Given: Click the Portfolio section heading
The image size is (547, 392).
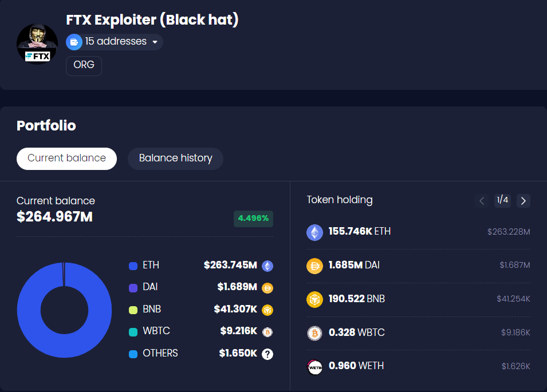Looking at the screenshot, I should coord(46,126).
